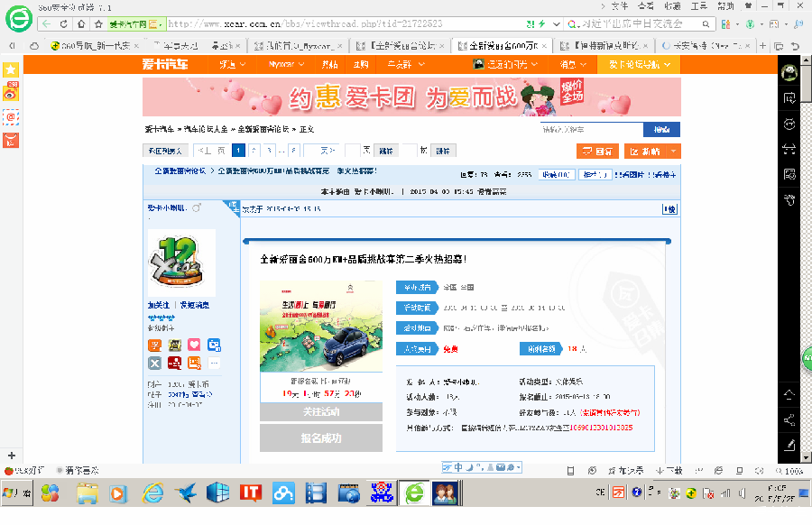
Task: Click the volume speaker icon in the system tray
Action: [742, 493]
